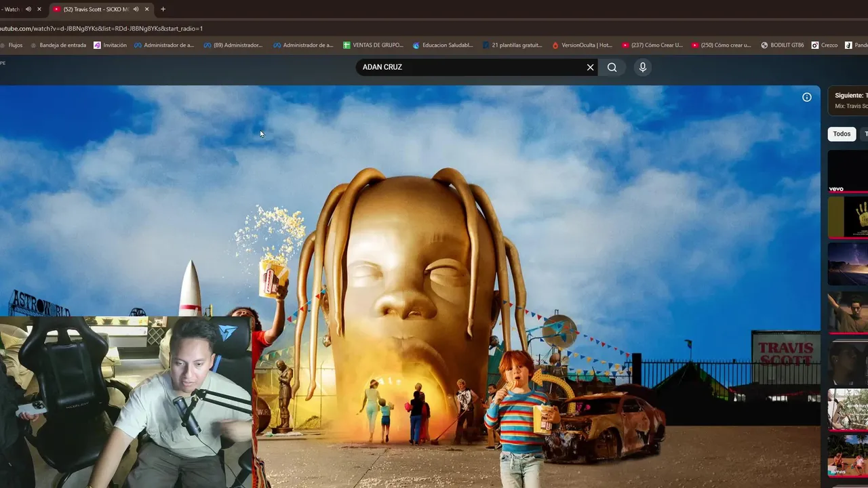Select the browser address bar URL

pyautogui.click(x=102, y=28)
